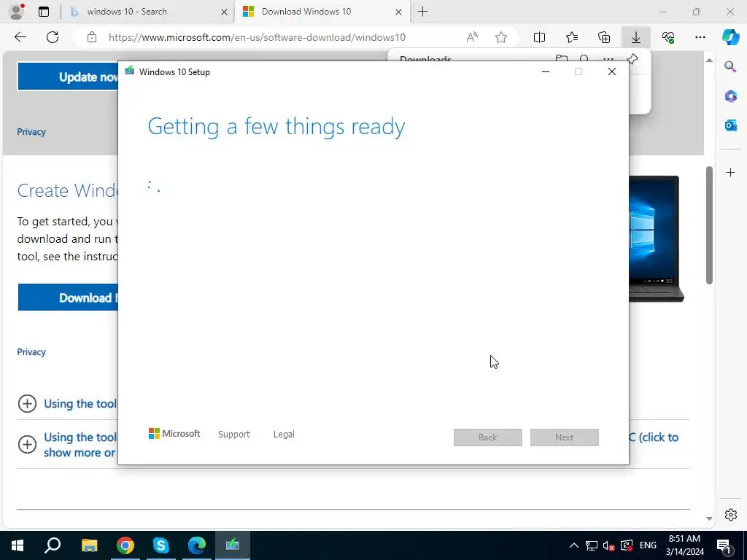Viewport: 747px width, 560px height.
Task: Add this page to favorites star
Action: 500,37
